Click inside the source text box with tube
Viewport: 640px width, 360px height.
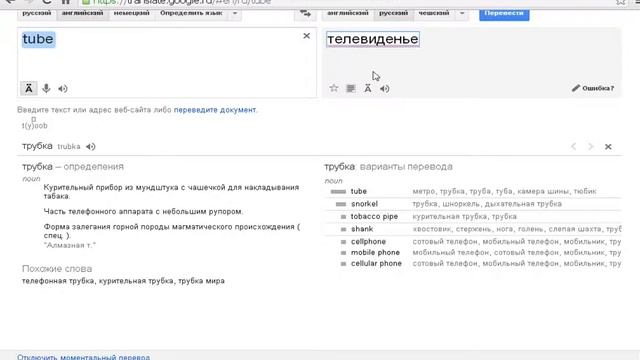coord(167,62)
